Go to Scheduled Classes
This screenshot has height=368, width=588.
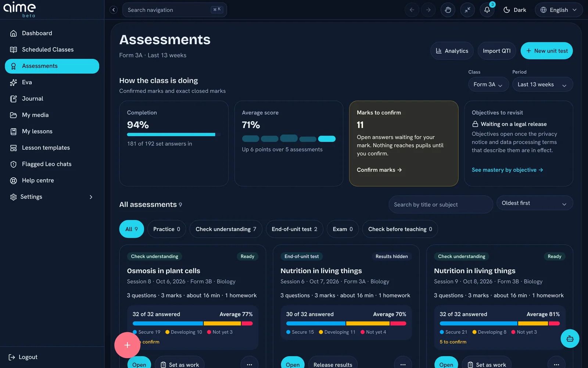(x=52, y=50)
